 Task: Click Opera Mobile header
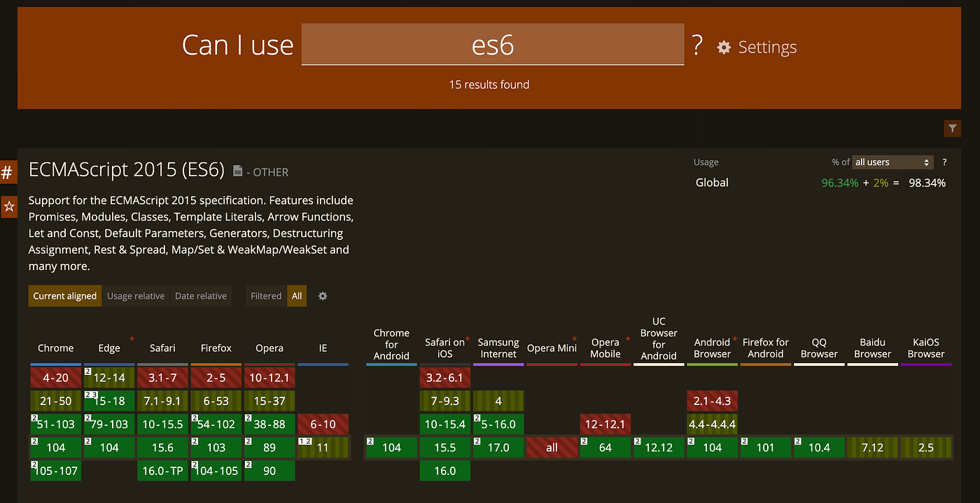tap(605, 348)
